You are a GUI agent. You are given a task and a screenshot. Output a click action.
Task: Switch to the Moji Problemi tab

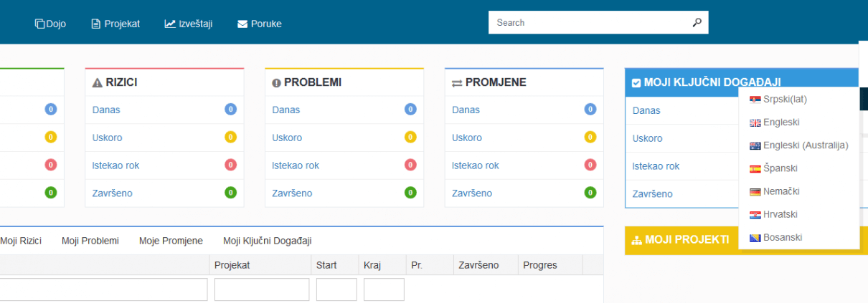click(x=90, y=241)
